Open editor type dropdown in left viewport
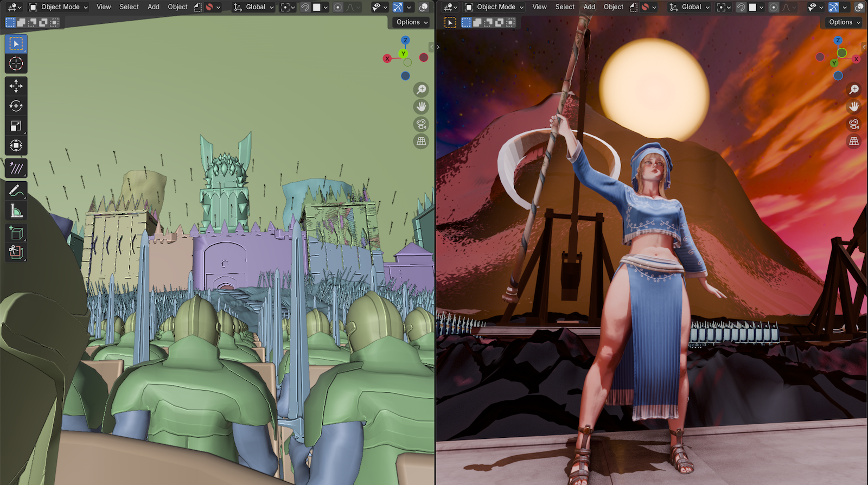The height and width of the screenshot is (485, 868). 14,7
